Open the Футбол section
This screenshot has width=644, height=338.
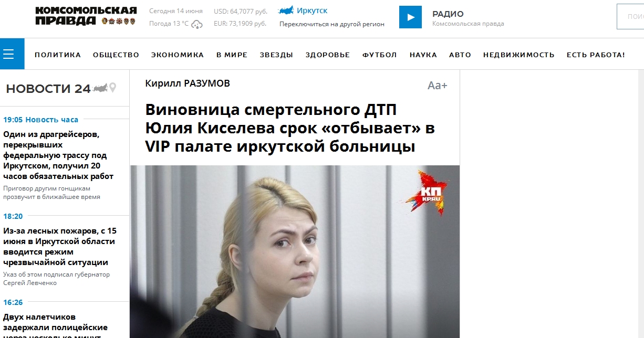pyautogui.click(x=380, y=55)
